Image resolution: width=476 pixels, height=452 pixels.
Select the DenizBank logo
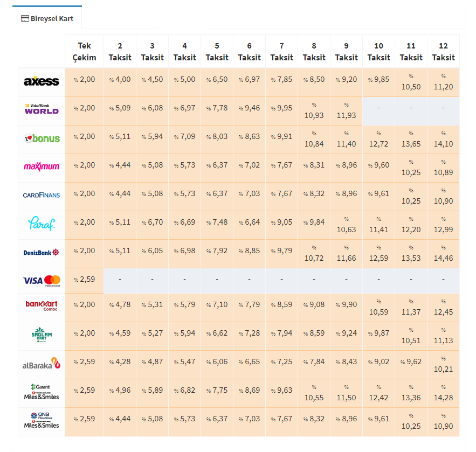point(42,252)
